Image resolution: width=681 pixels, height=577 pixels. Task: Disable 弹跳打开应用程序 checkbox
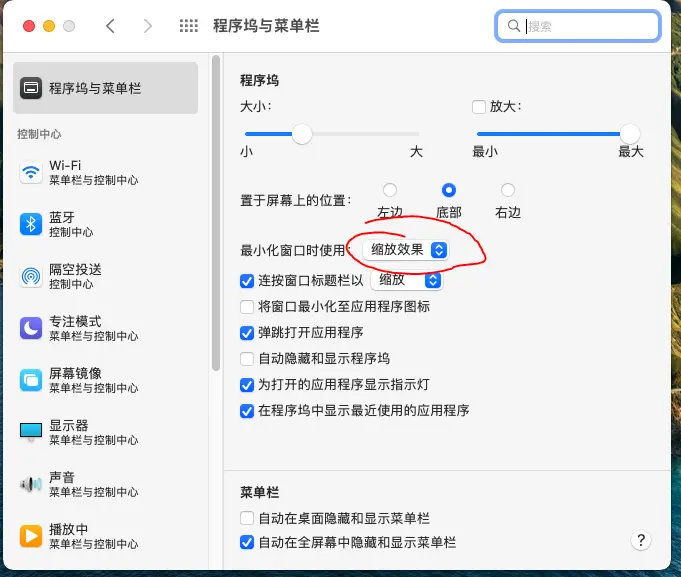coord(247,332)
